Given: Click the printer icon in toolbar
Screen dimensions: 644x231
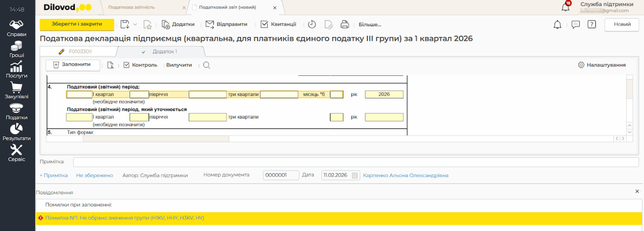Looking at the screenshot, I should point(345,24).
